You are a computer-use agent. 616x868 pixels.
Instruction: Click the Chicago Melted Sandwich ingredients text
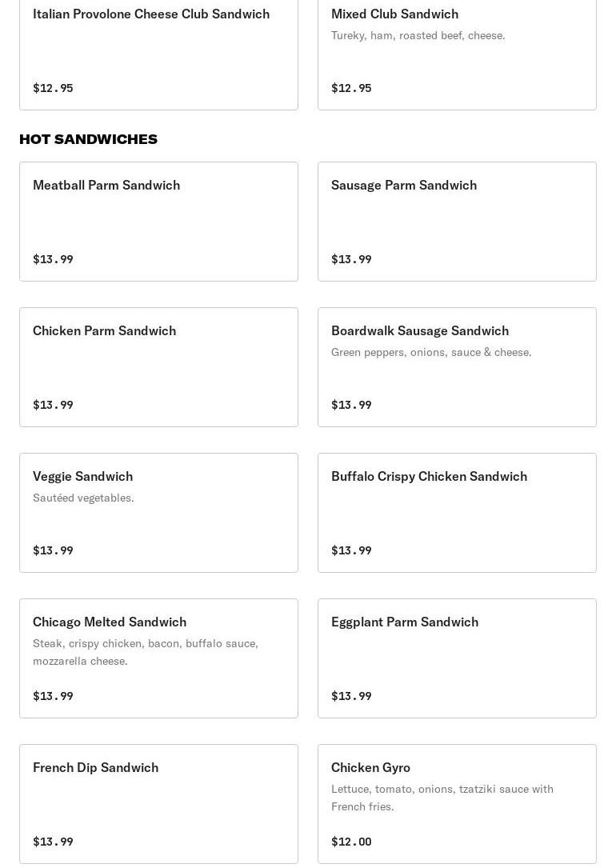pos(145,652)
